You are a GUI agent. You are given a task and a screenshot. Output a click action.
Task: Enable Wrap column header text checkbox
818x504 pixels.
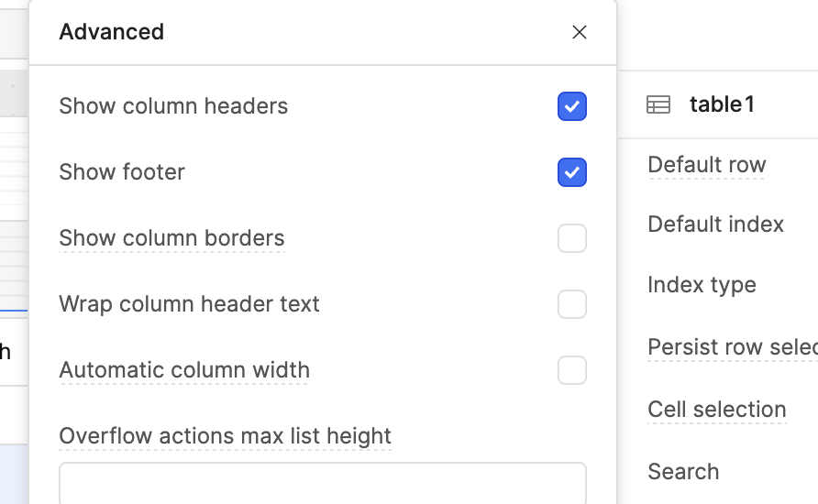pyautogui.click(x=571, y=304)
